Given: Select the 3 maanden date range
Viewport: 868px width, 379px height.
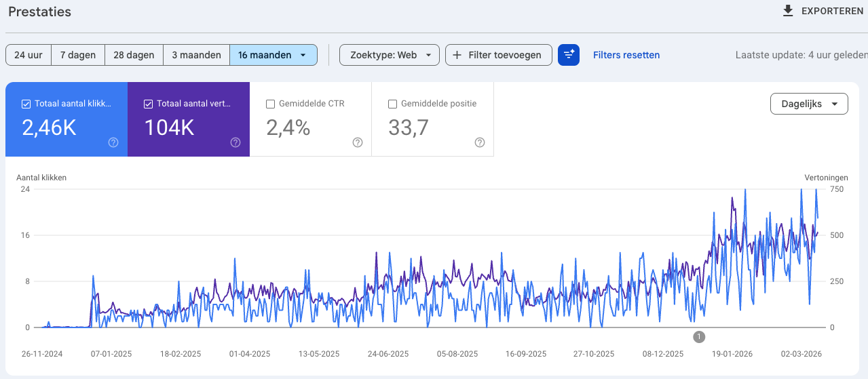Looking at the screenshot, I should tap(196, 55).
